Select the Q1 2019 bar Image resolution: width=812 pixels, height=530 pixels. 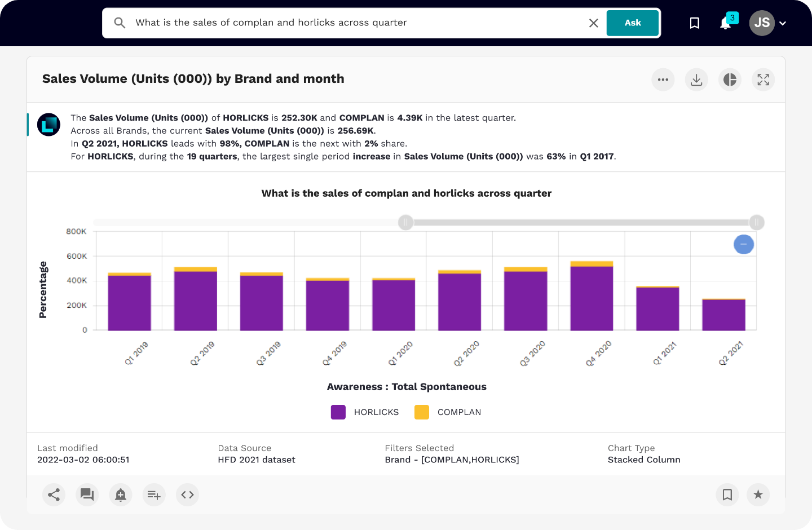129,302
